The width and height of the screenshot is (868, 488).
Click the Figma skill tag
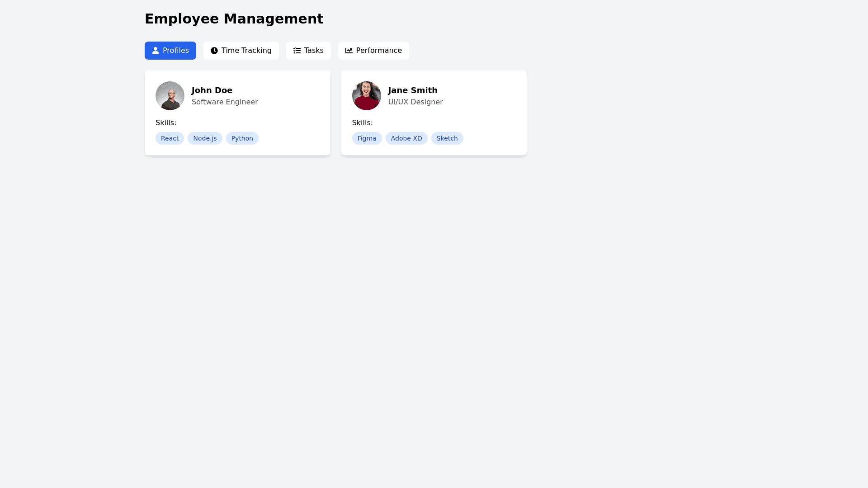coord(367,138)
